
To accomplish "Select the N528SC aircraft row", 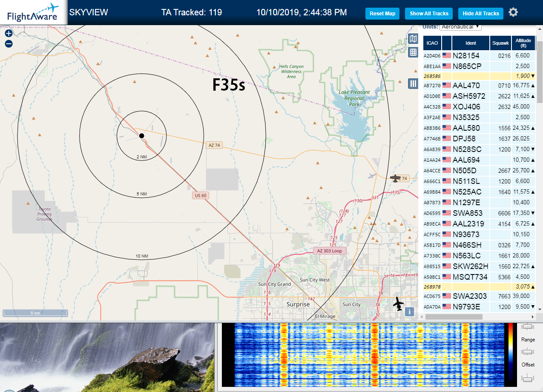I will click(479, 149).
